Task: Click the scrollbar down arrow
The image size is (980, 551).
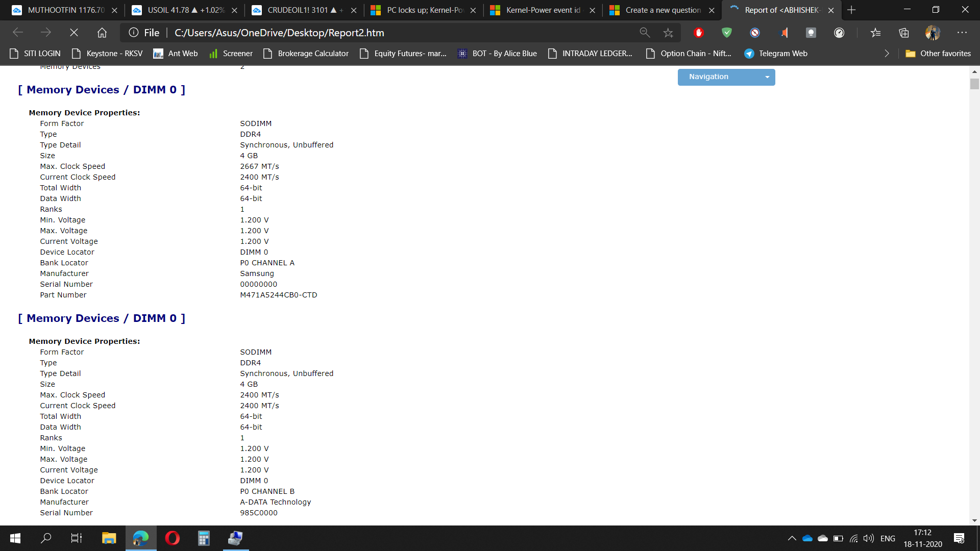Action: coord(974,521)
